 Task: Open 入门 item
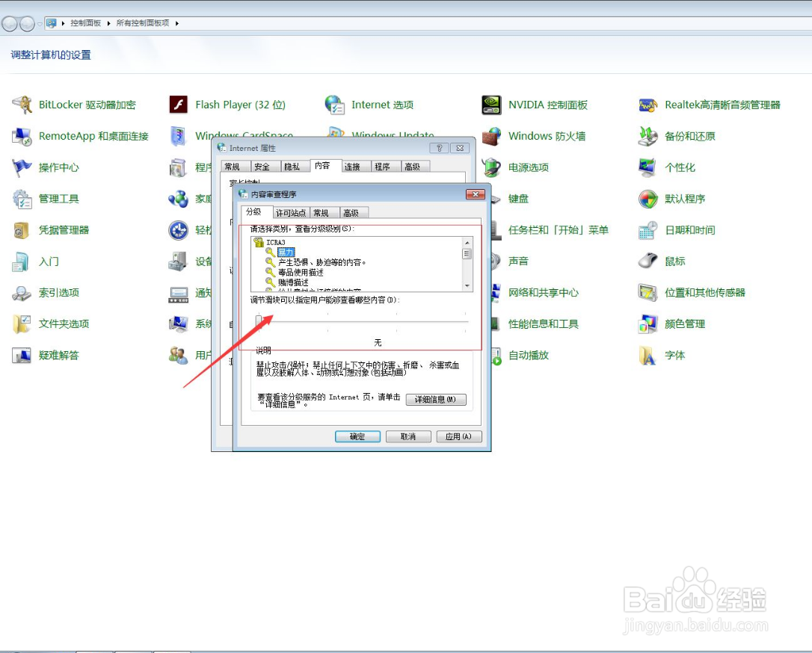tap(36, 261)
